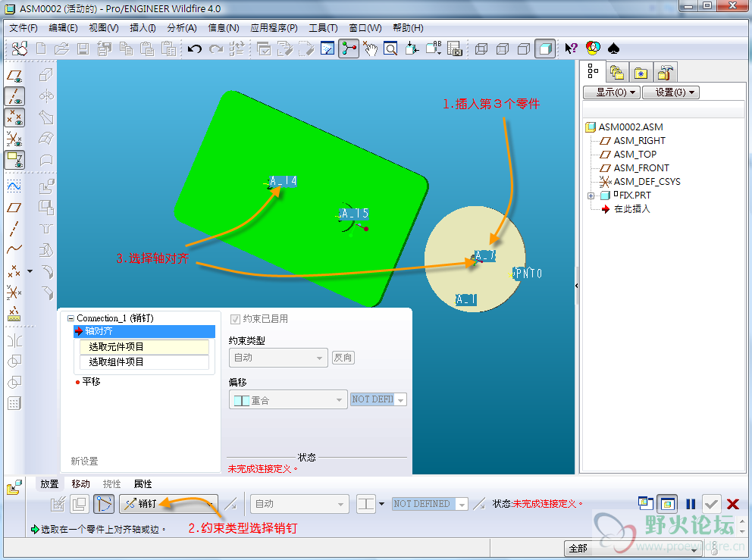Open the 全部 filter dropdown
The image size is (752, 560).
pos(634,548)
